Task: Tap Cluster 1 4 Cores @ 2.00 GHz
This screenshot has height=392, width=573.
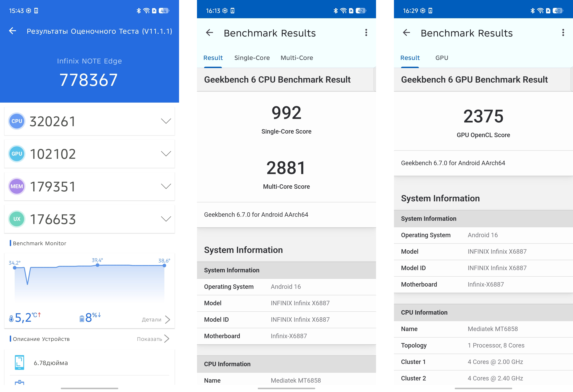Action: point(483,362)
